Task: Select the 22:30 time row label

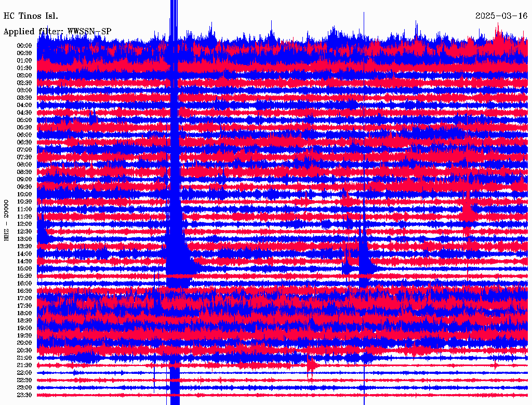Action: click(24, 381)
